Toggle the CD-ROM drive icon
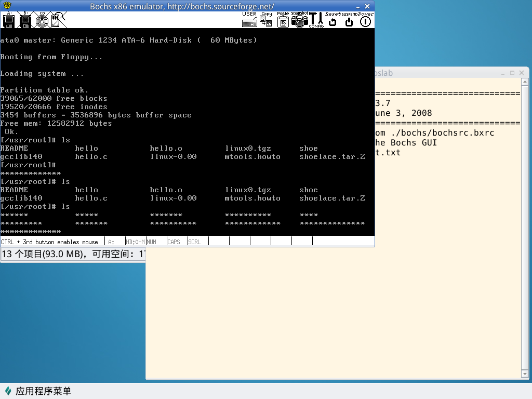The image size is (532, 399). click(x=42, y=20)
